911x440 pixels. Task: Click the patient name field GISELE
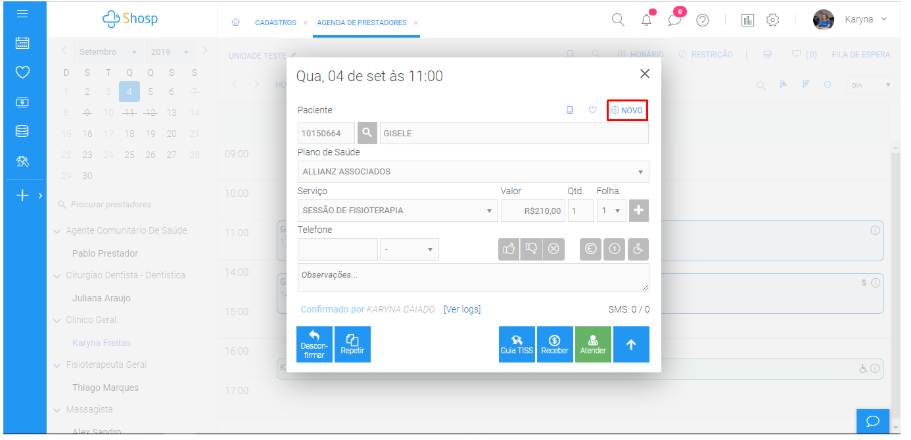[x=514, y=133]
